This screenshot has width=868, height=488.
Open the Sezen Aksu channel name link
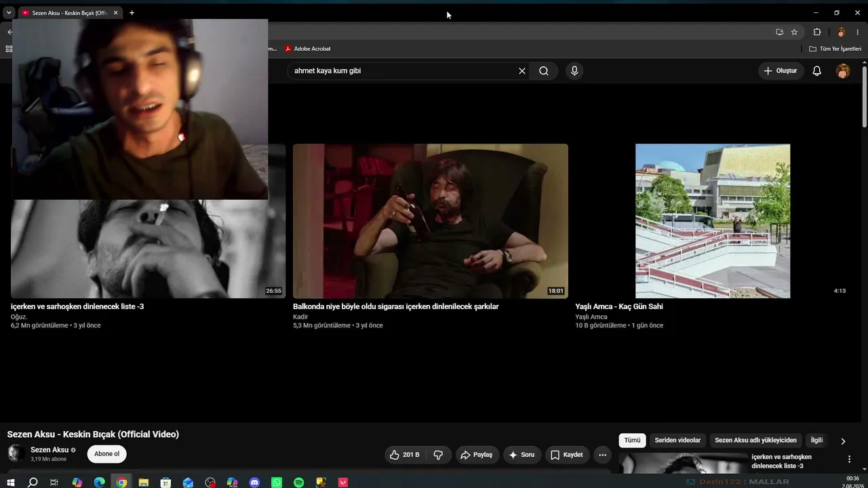[50, 450]
